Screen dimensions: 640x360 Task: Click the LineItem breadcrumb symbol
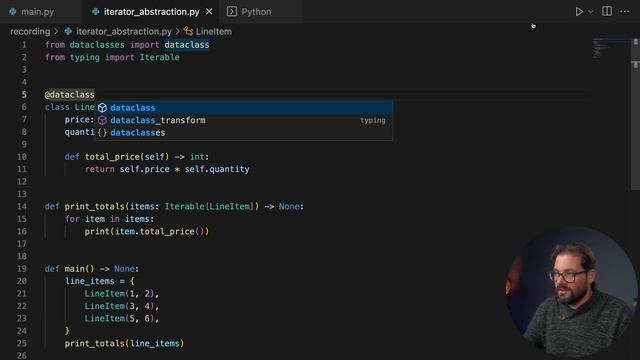click(213, 31)
